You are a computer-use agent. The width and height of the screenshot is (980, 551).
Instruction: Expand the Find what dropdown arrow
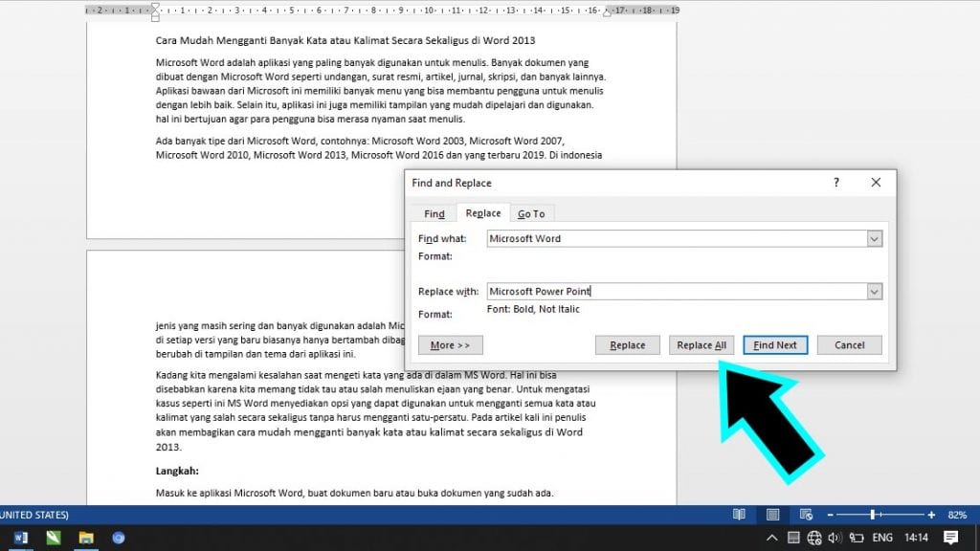coord(875,238)
